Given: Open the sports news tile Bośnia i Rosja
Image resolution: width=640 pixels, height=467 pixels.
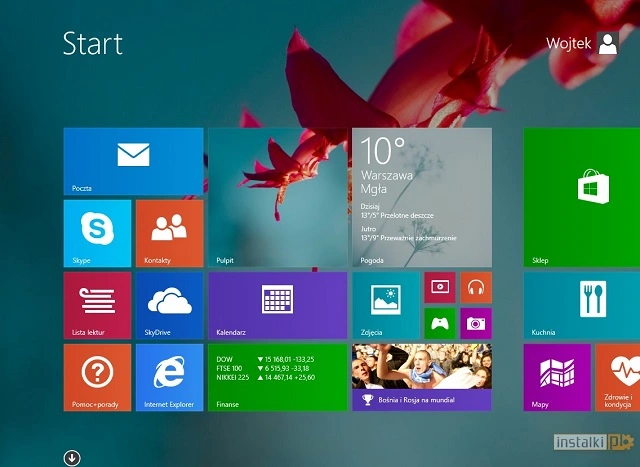Looking at the screenshot, I should coord(422,378).
